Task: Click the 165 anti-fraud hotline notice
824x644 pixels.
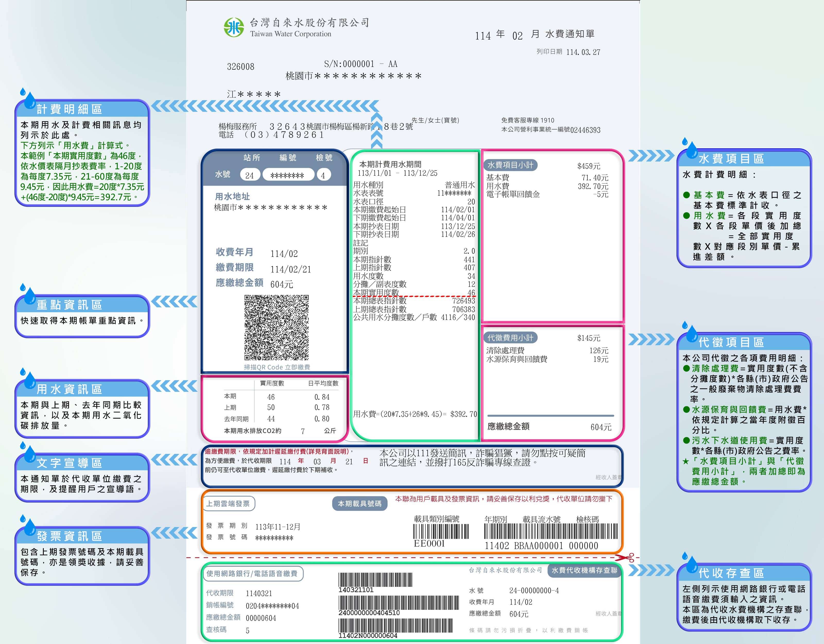Action: coord(482,457)
